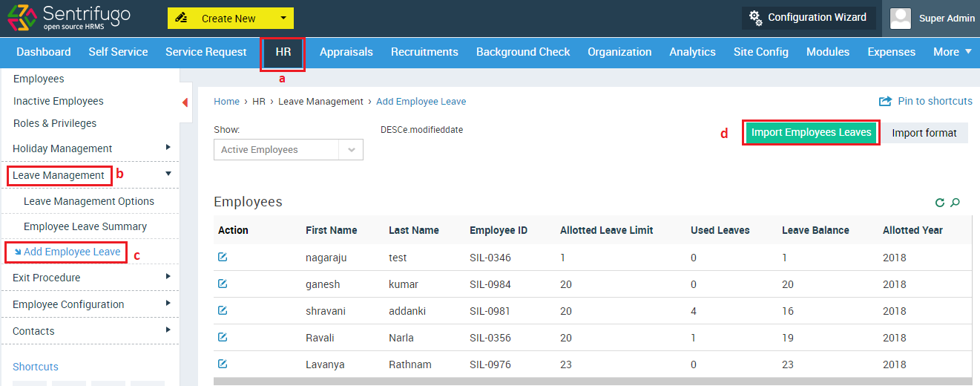Open the Self Service menu
The width and height of the screenshot is (980, 386).
118,52
